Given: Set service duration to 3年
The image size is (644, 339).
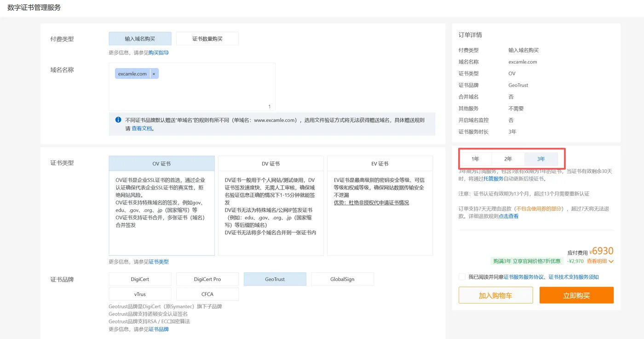Looking at the screenshot, I should [541, 159].
